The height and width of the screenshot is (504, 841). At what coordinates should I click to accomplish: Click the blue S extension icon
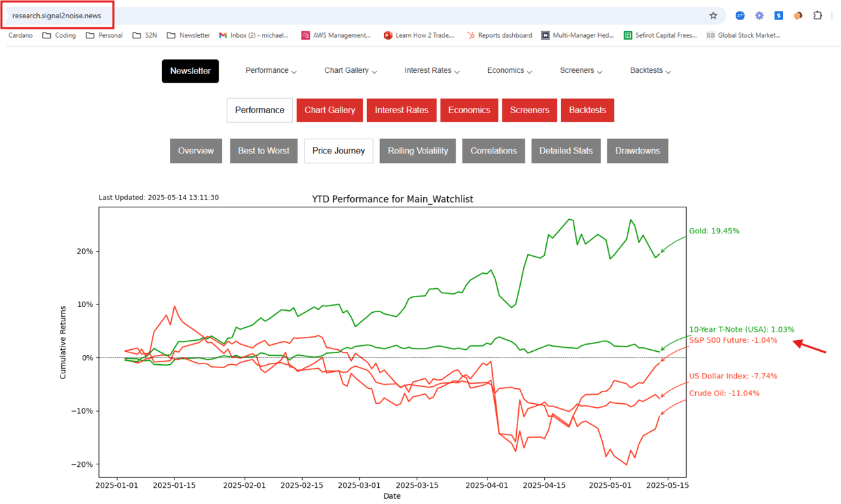pyautogui.click(x=779, y=16)
